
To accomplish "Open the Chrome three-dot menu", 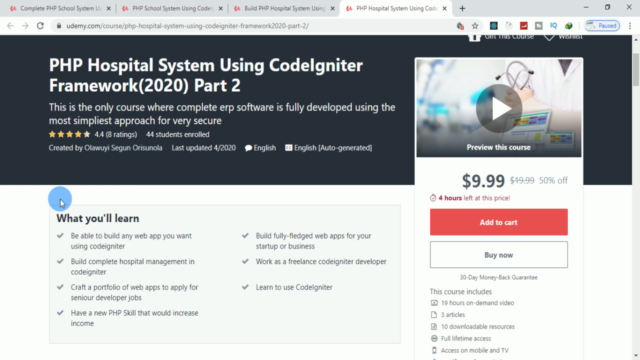I will click(x=630, y=26).
